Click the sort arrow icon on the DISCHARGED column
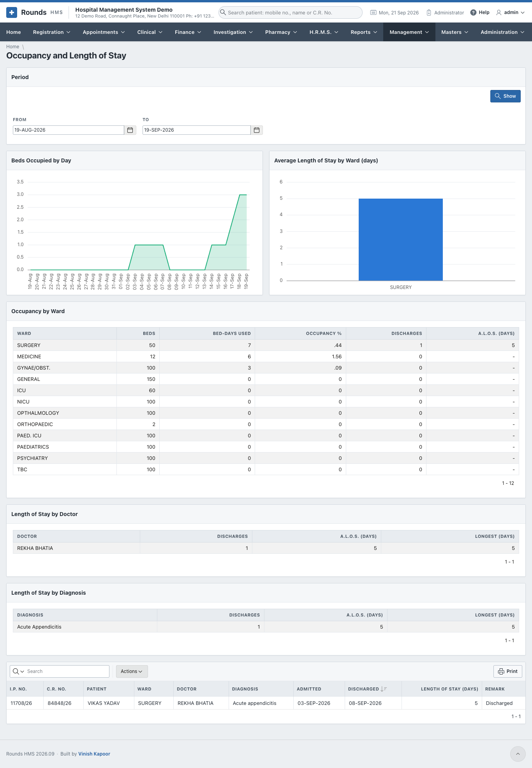This screenshot has width=532, height=768. pos(384,689)
